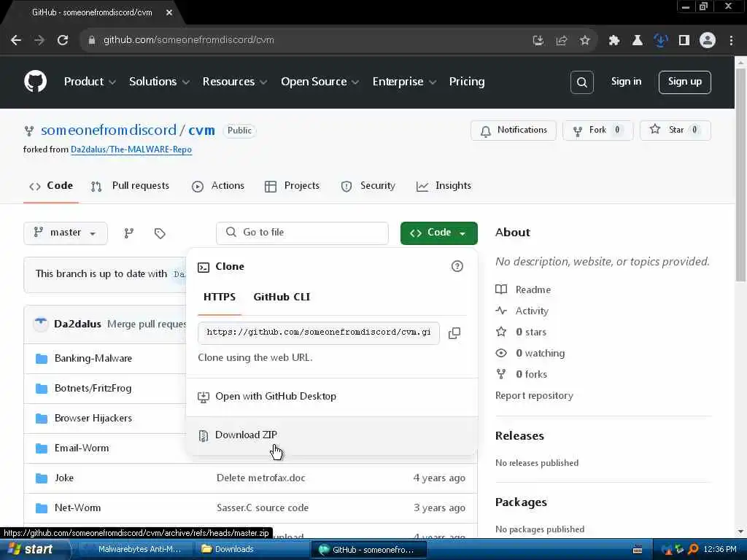Click the install/download icon in address bar
Screen dimensions: 747x560
coord(538,41)
